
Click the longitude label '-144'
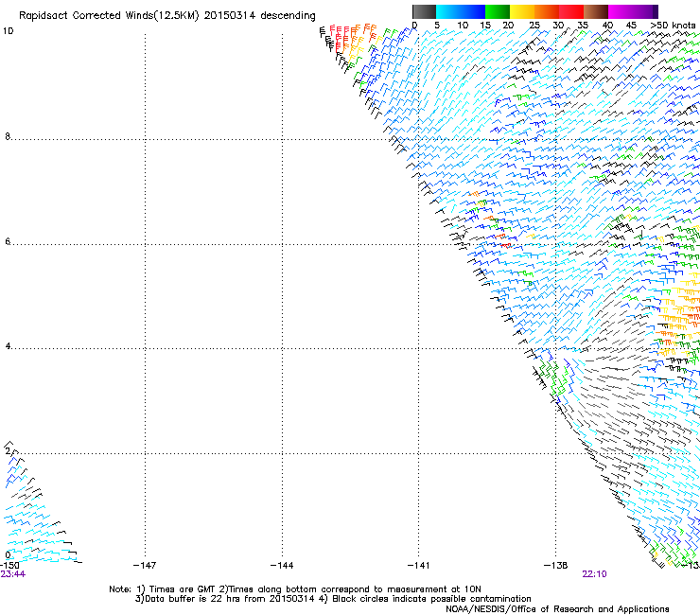click(282, 566)
